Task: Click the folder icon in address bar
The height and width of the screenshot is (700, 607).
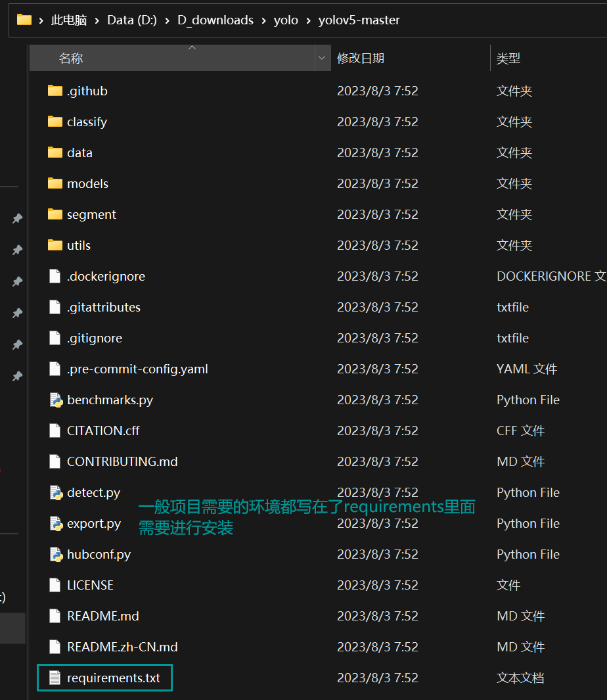Action: pyautogui.click(x=24, y=20)
